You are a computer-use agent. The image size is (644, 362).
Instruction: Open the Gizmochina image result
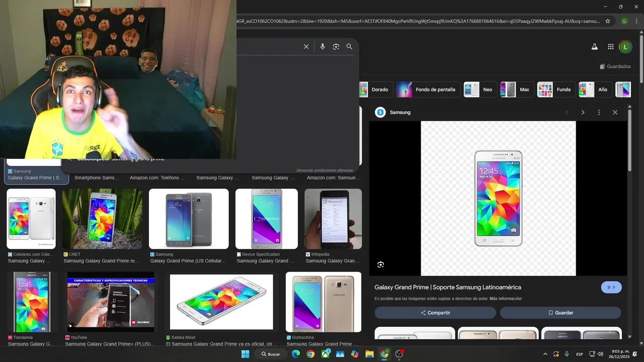click(x=324, y=302)
